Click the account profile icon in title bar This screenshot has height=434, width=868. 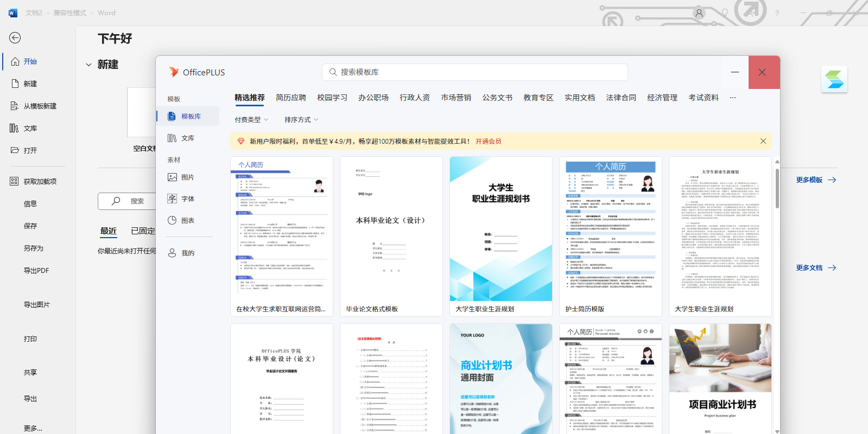(x=699, y=13)
